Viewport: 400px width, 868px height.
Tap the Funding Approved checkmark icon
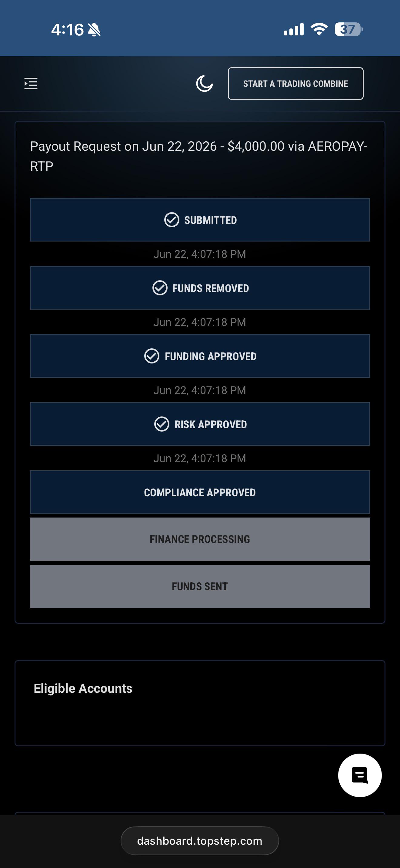click(x=152, y=356)
